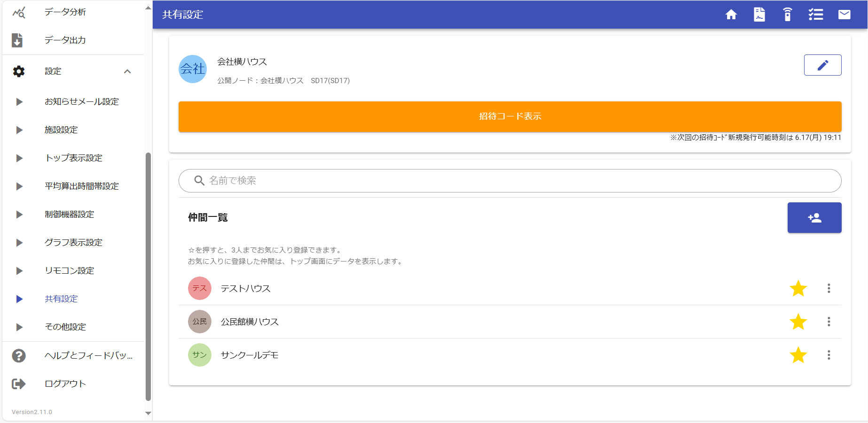
Task: Click the pencil edit button for 会社横ハウス
Action: click(823, 65)
